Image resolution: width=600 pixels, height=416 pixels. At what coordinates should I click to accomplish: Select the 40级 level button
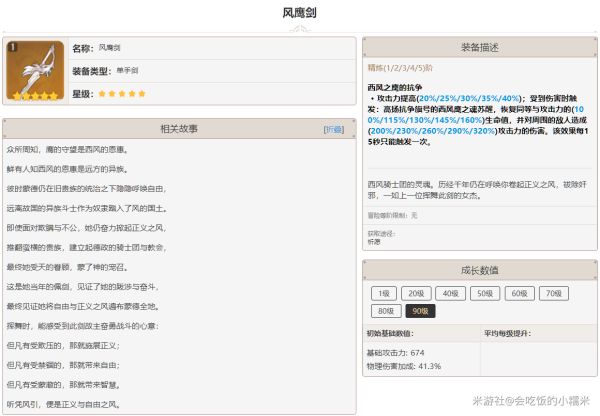tap(450, 293)
